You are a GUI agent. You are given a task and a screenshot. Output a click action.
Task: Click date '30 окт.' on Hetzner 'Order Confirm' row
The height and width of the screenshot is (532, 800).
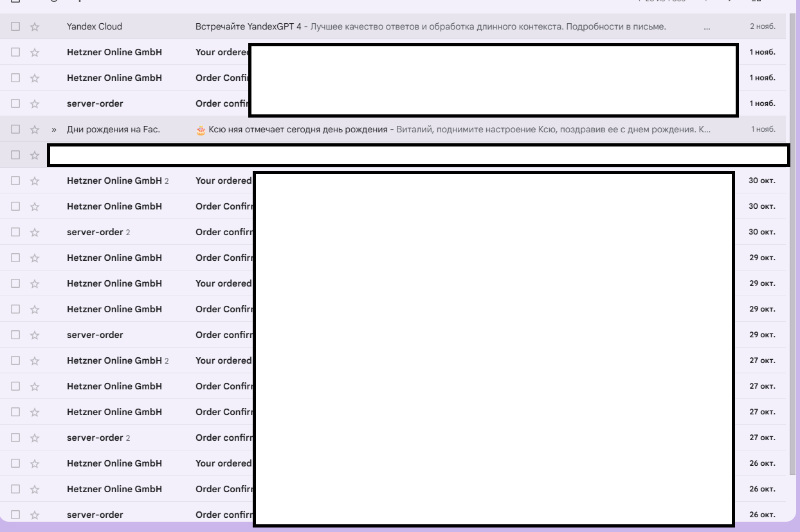762,206
